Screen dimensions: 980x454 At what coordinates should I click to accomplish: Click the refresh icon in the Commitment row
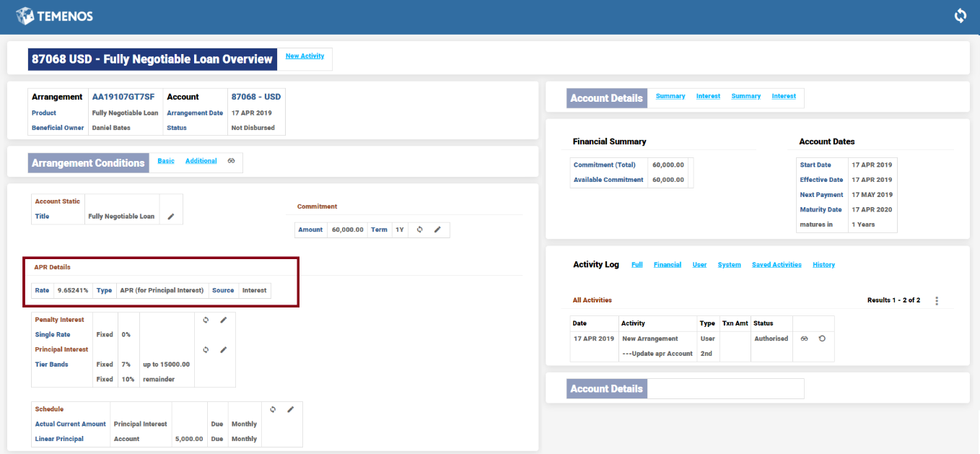point(420,230)
